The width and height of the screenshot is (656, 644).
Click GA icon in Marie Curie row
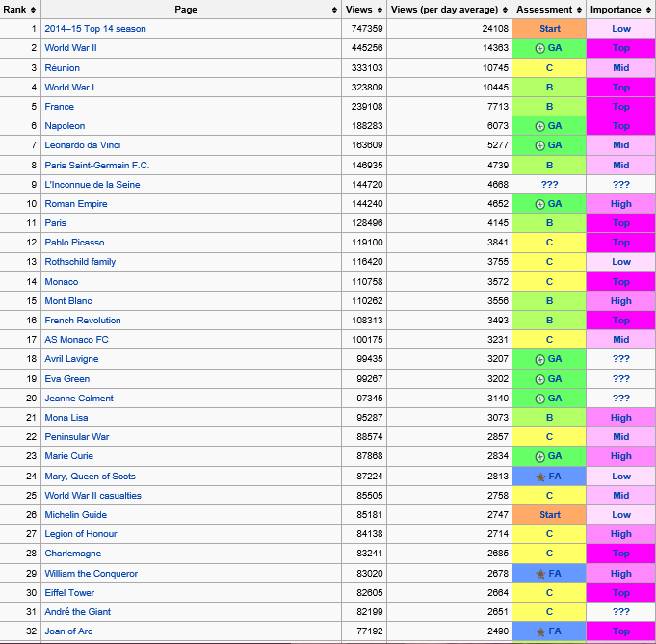pyautogui.click(x=540, y=456)
